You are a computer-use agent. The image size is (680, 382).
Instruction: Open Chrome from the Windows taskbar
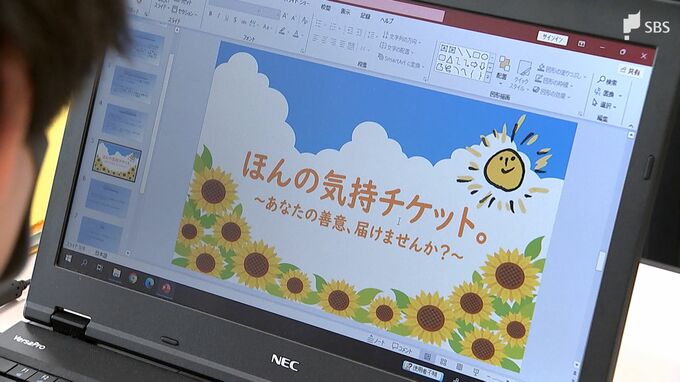tap(133, 278)
